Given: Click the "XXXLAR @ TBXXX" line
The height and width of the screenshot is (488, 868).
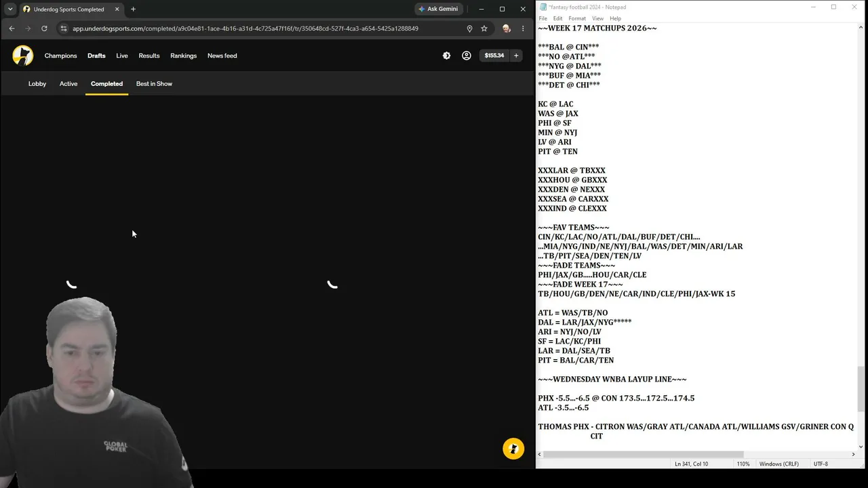Looking at the screenshot, I should [572, 170].
